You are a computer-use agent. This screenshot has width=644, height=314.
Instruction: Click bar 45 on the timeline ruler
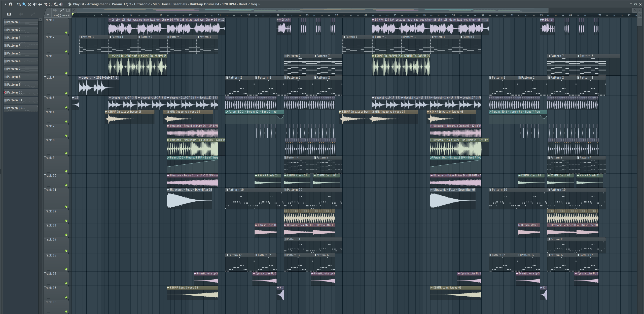point(395,15)
